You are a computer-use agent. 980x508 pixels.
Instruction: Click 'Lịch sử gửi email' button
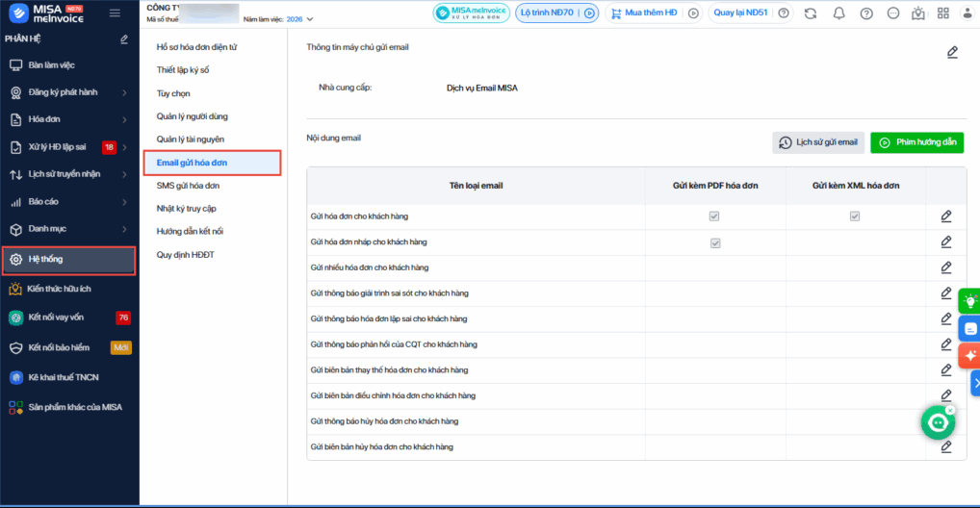(x=818, y=142)
